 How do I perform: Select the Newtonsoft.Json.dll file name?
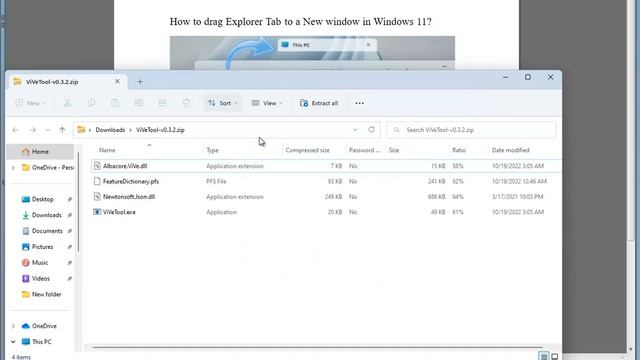tap(129, 197)
